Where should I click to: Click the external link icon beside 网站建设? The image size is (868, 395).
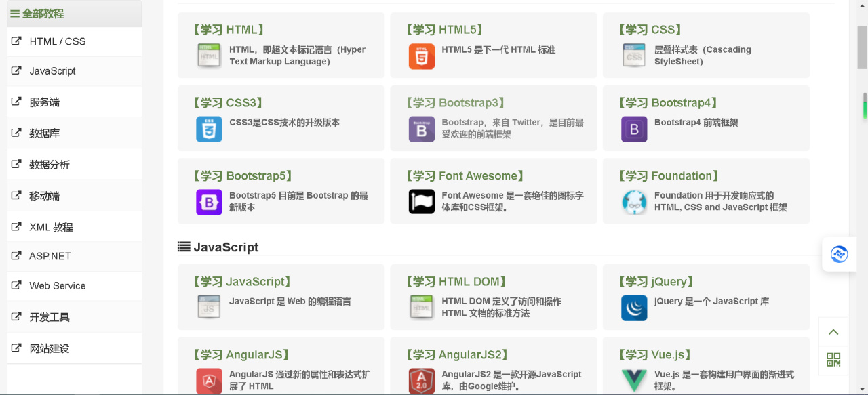[x=16, y=348]
